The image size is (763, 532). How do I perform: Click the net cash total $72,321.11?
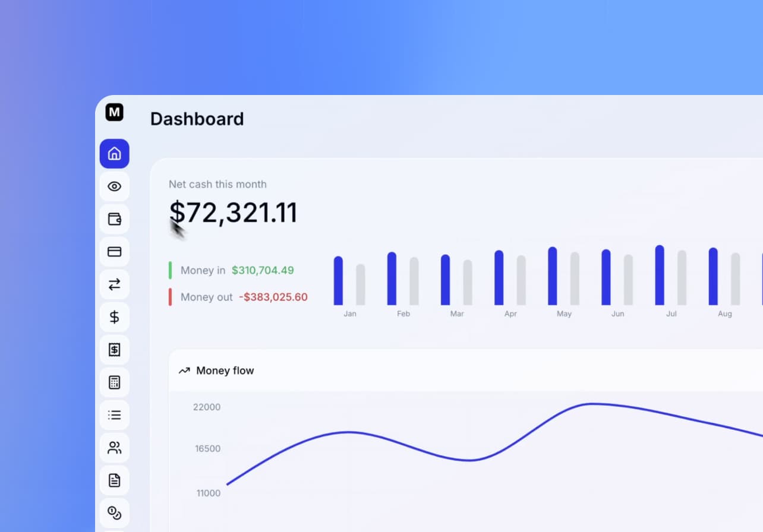point(234,213)
